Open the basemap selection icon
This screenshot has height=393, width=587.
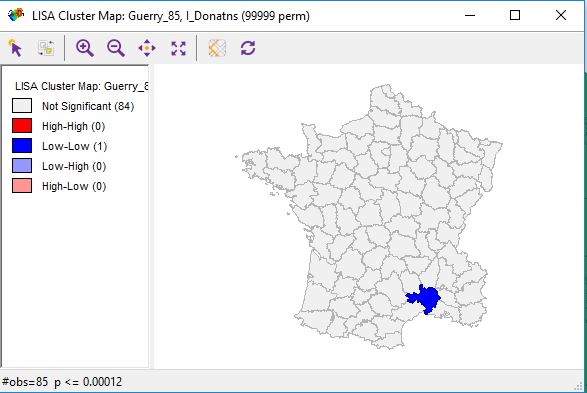[x=217, y=48]
